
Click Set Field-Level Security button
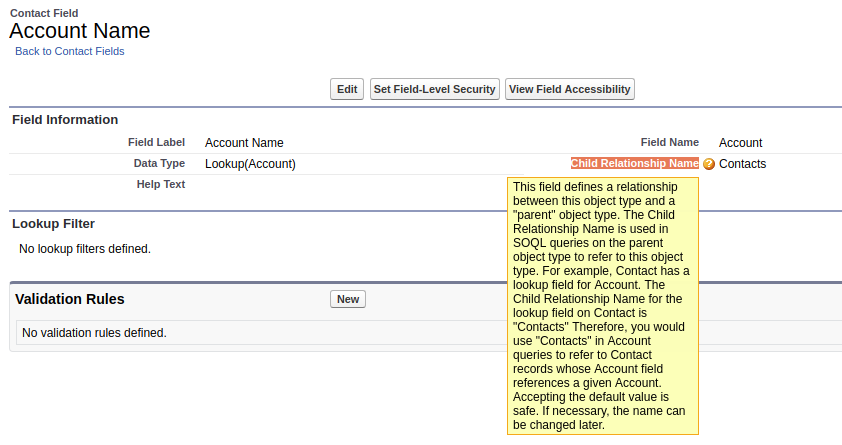[434, 89]
